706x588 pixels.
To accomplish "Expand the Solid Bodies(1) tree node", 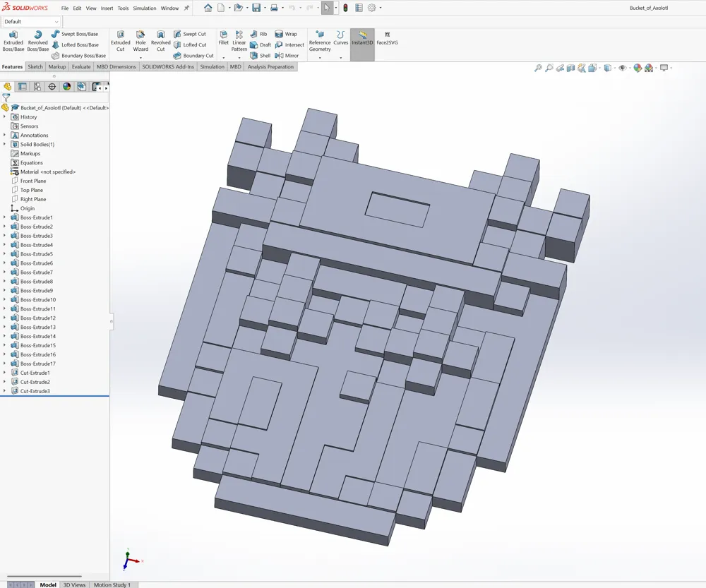I will [5, 144].
